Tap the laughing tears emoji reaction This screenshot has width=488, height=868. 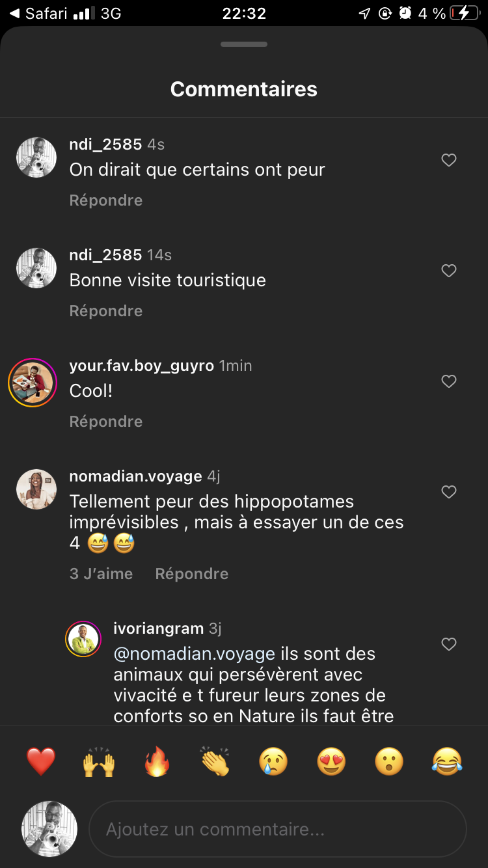coord(447,761)
